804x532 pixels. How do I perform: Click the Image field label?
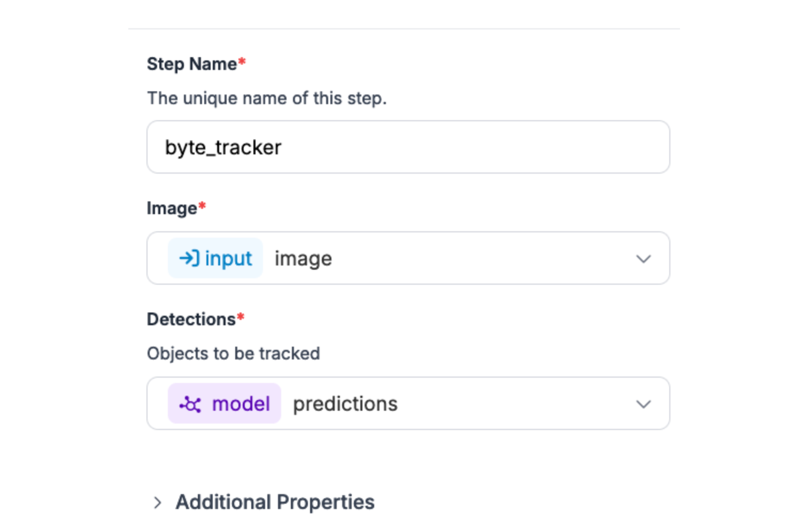[172, 208]
